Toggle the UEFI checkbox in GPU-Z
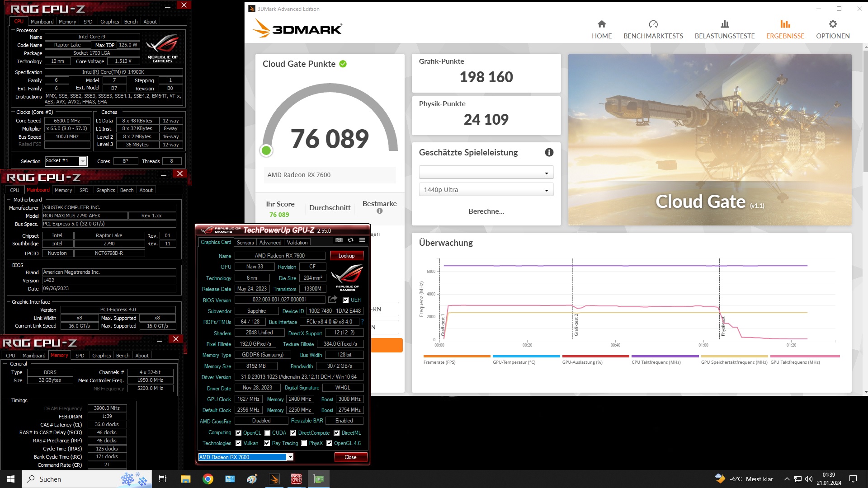This screenshot has width=868, height=488. tap(346, 300)
